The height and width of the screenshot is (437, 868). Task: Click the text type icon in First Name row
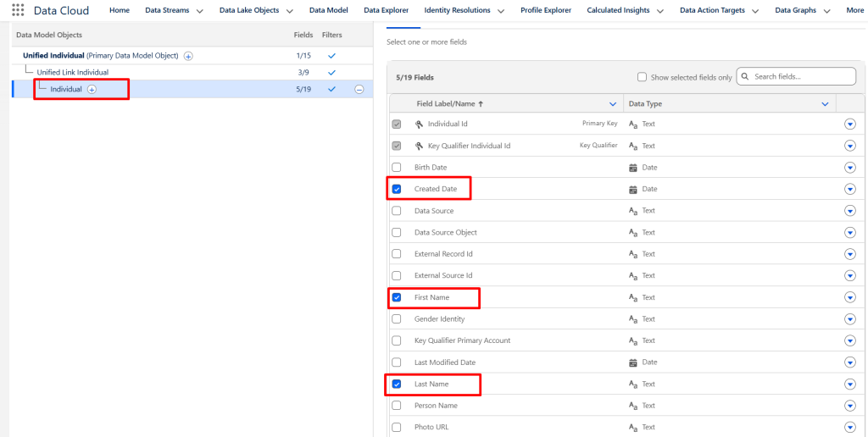coord(633,297)
